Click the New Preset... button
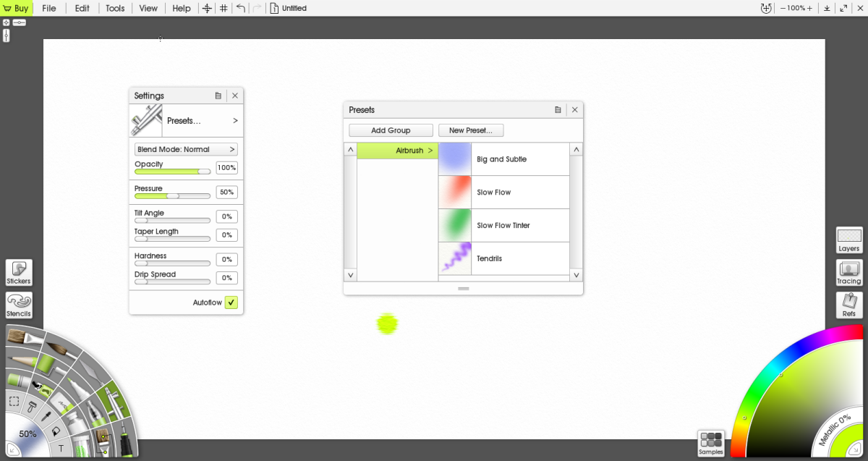The width and height of the screenshot is (868, 461). click(471, 130)
